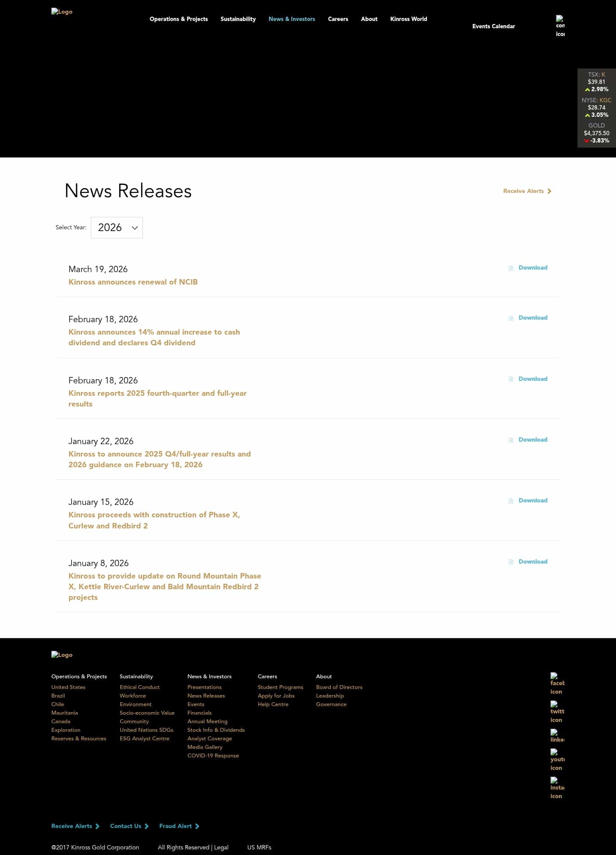Click the GOLD price ticker
The image size is (616, 855).
[x=596, y=133]
